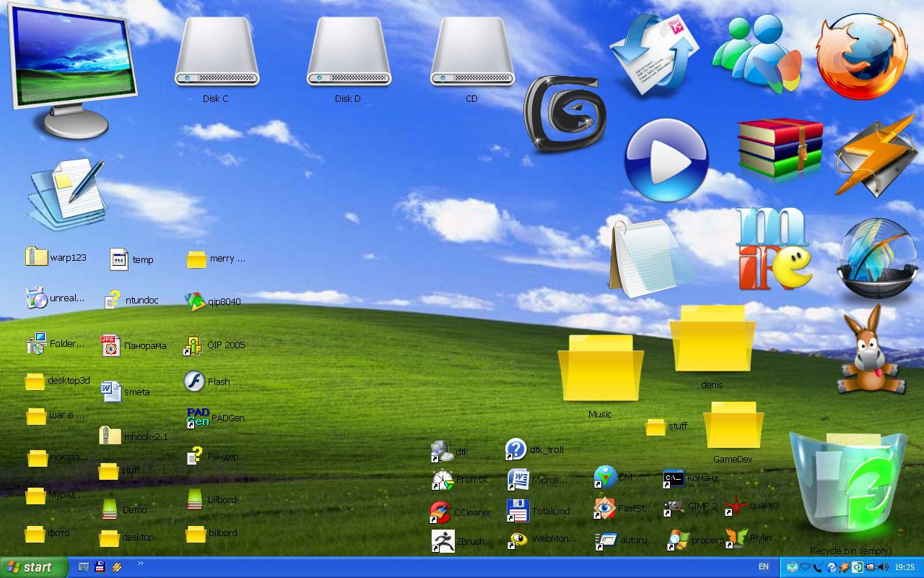
Task: Launch the procexp shortcut
Action: pos(677,539)
